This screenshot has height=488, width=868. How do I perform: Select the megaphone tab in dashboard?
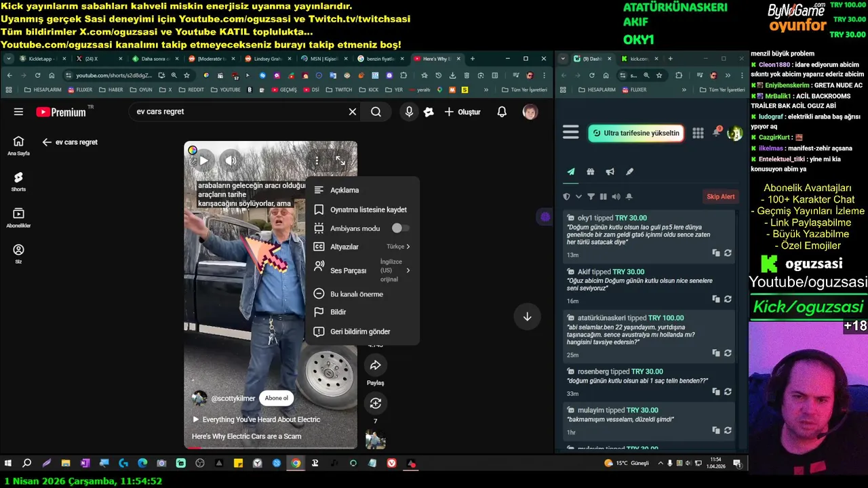[x=610, y=172]
